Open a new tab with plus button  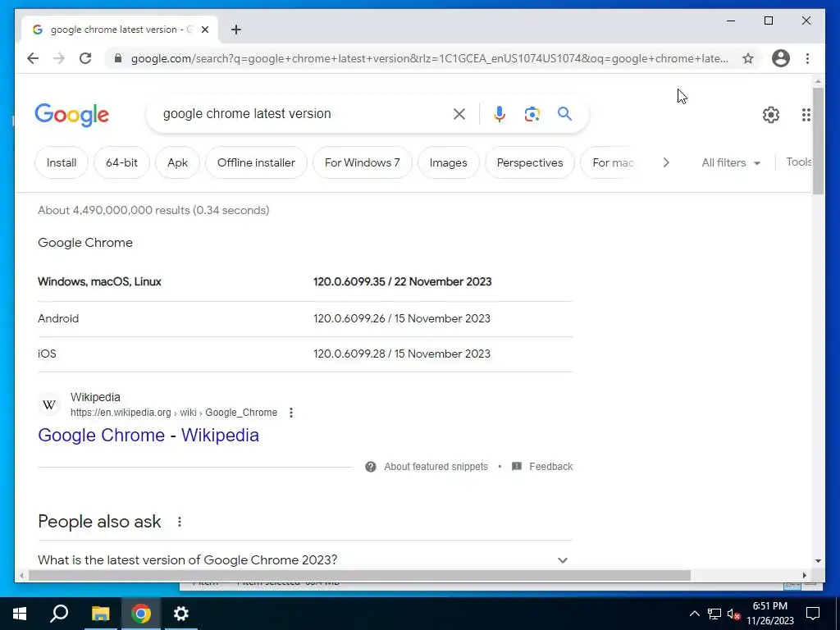pyautogui.click(x=236, y=30)
